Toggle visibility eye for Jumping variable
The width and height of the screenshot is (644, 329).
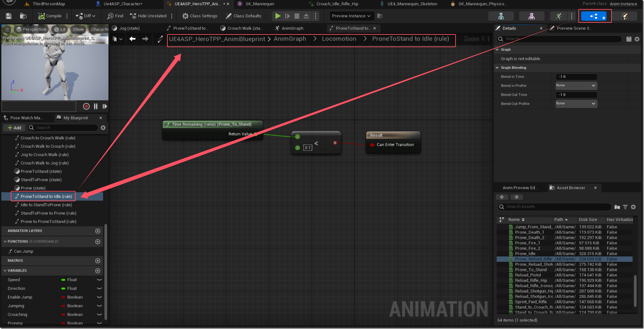[99, 306]
